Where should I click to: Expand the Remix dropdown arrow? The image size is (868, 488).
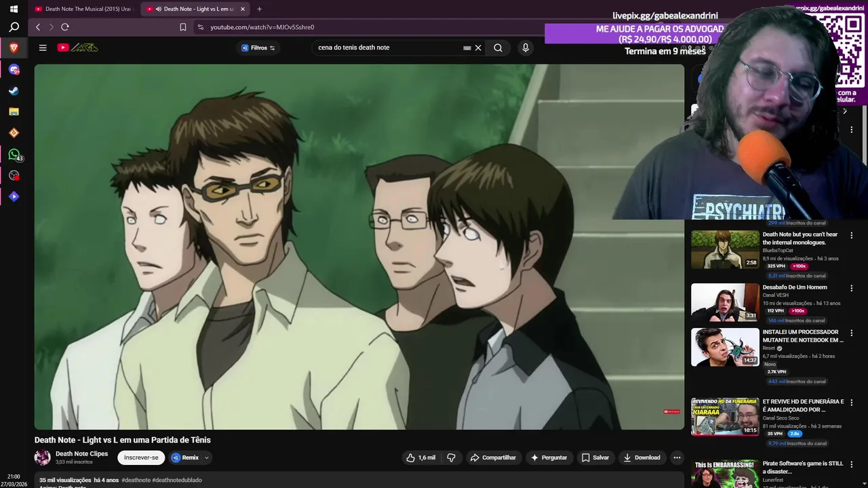click(x=207, y=457)
